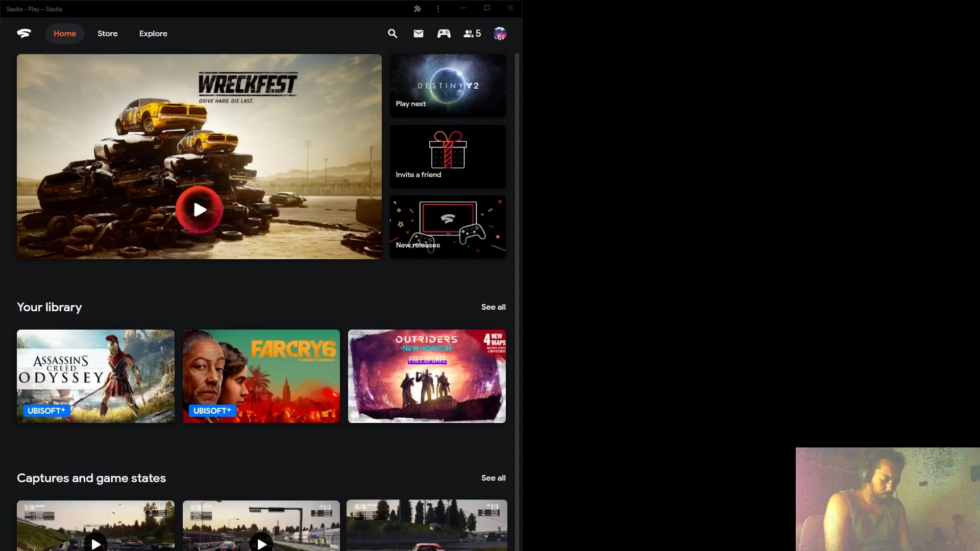The height and width of the screenshot is (551, 980).
Task: Open Assassin's Creed Odyssey library tile
Action: [x=95, y=376]
